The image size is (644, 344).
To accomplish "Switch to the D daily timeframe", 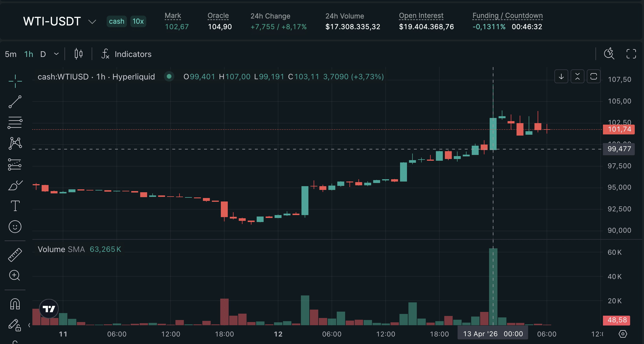I will tap(43, 54).
